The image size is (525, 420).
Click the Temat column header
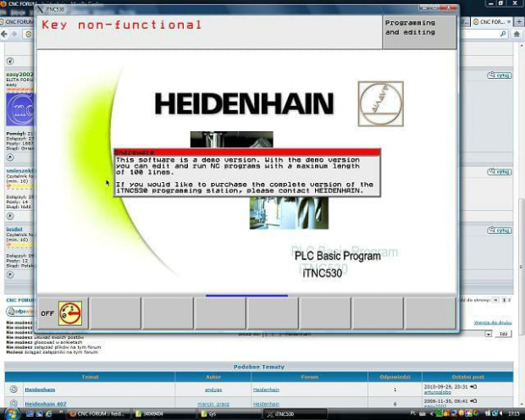[90, 377]
